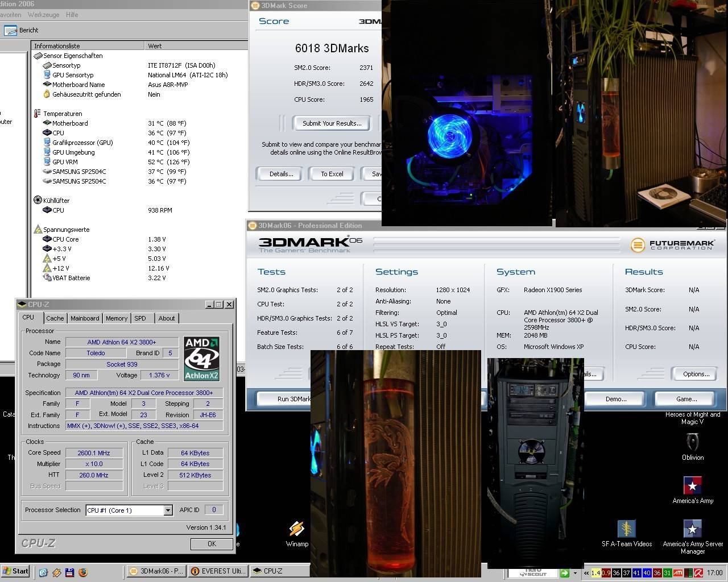Viewport: 728px width, 582px height.
Task: Click the red reservoir tube photo
Action: (396, 463)
